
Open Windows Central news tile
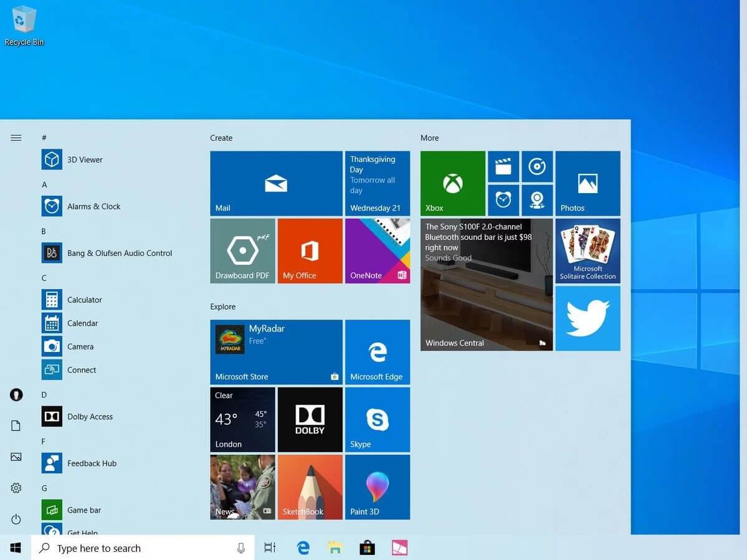pyautogui.click(x=487, y=285)
